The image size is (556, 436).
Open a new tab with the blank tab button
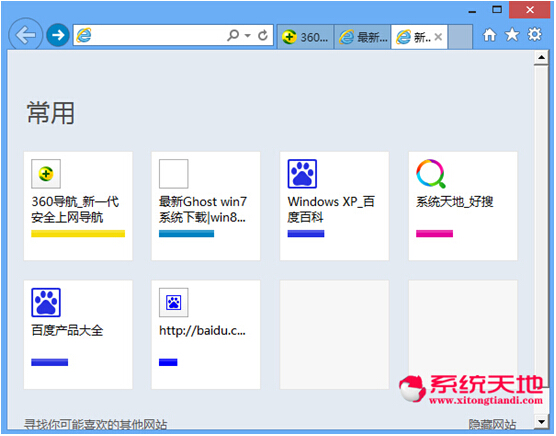coord(460,37)
